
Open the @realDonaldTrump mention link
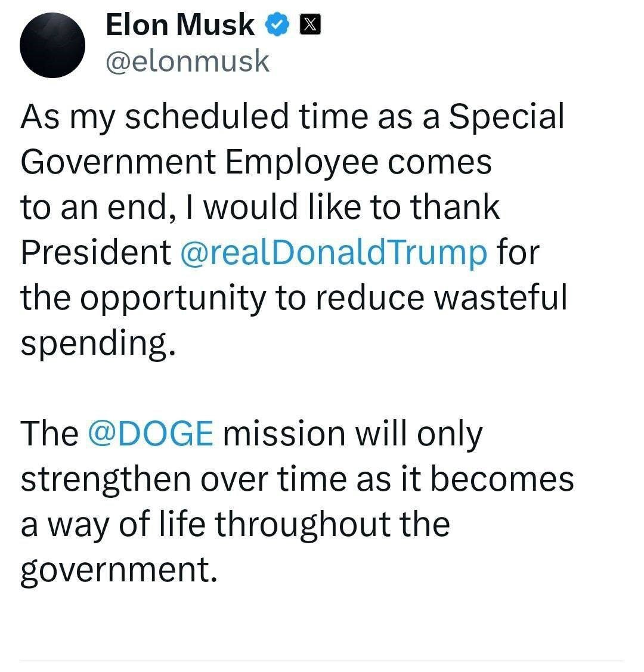(333, 252)
